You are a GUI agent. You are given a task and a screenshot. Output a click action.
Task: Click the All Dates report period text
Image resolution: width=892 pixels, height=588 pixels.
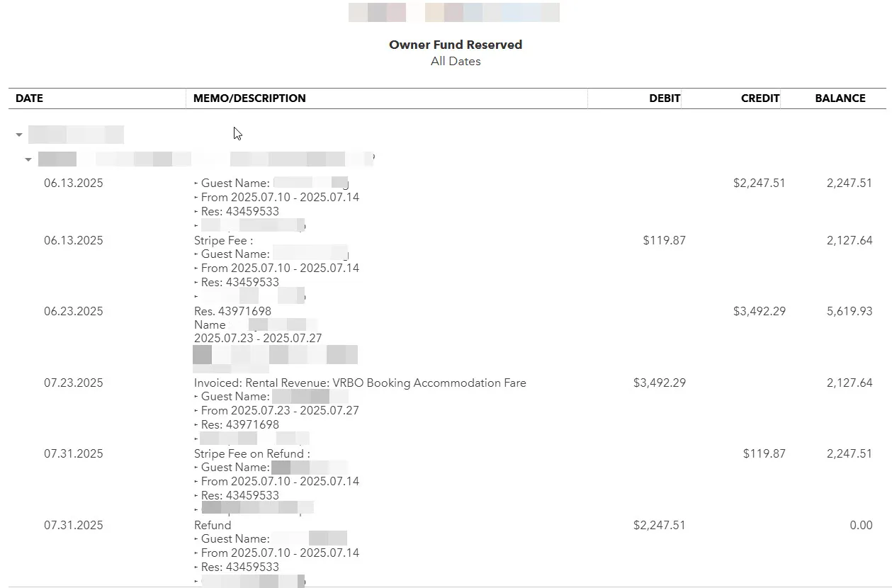[455, 62]
